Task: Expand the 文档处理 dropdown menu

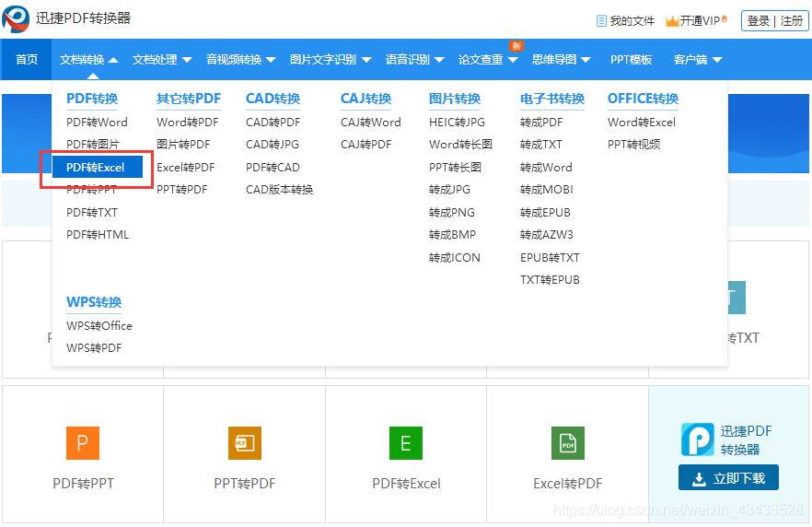Action: pos(162,60)
